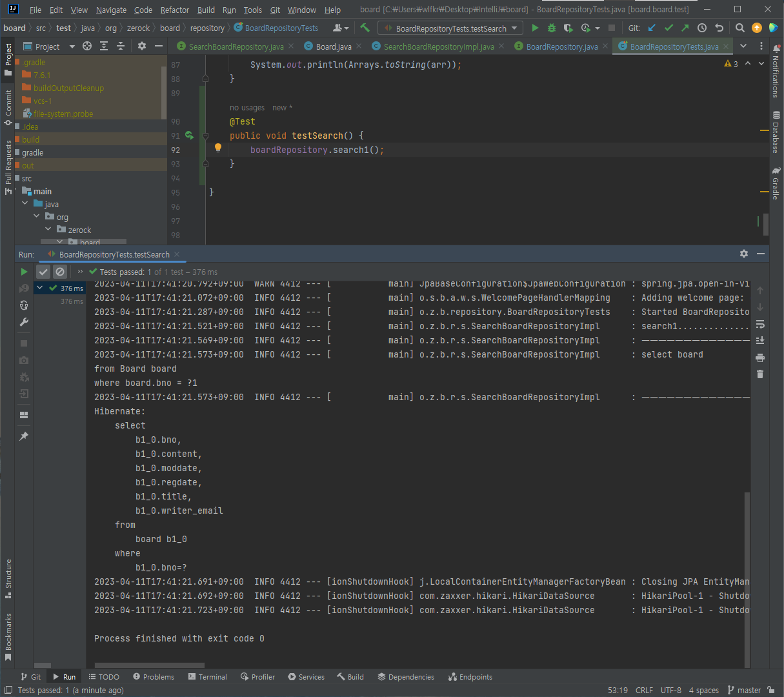Switch to the Board.java tab
784x697 pixels.
334,46
